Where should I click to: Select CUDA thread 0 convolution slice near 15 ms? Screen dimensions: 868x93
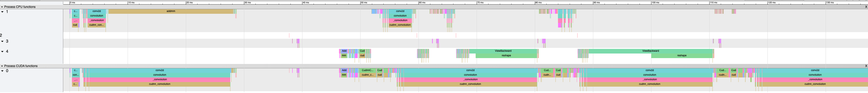(160, 75)
